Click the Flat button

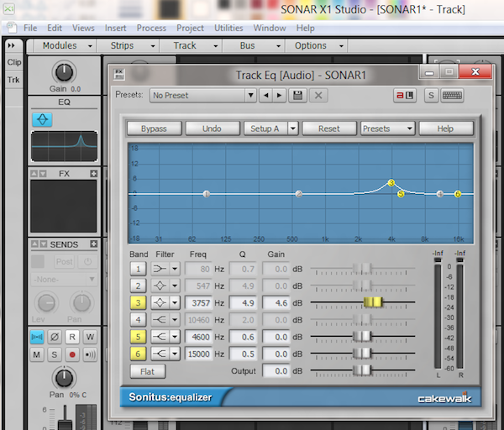coord(148,371)
